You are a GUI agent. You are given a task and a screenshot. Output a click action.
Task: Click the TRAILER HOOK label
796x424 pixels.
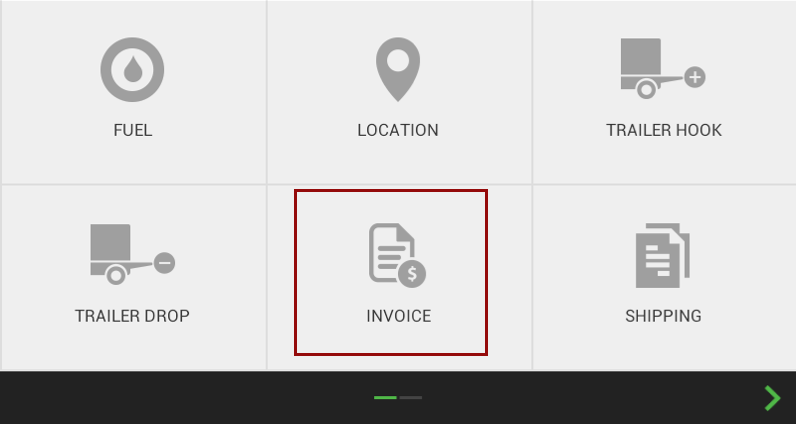pos(664,131)
